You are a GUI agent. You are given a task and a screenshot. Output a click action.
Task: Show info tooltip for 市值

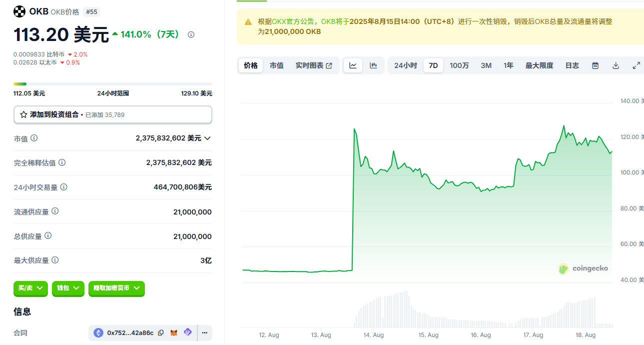click(34, 138)
